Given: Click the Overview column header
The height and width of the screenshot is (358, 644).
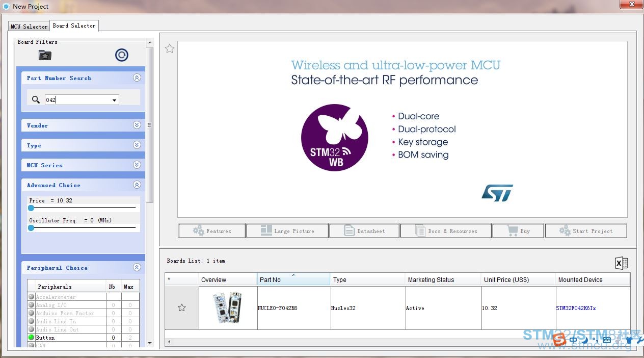Looking at the screenshot, I should pyautogui.click(x=228, y=279).
